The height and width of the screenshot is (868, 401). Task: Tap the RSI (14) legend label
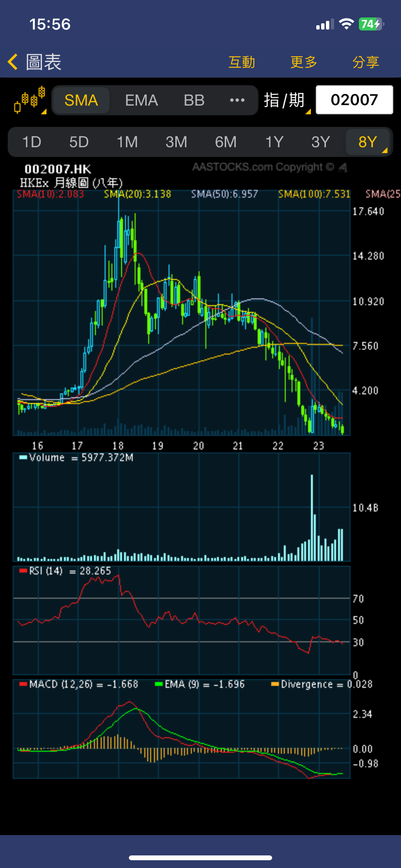click(x=46, y=571)
